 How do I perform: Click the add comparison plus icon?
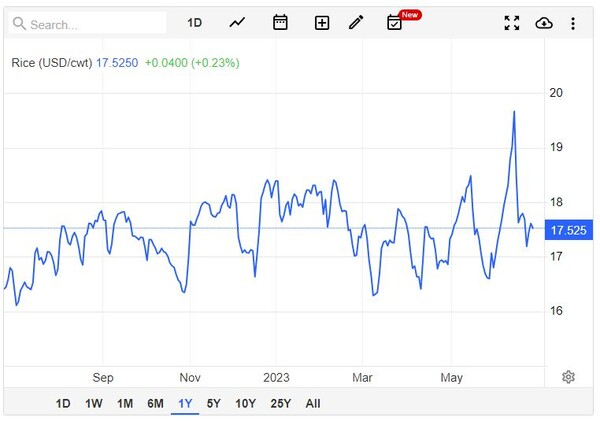[x=322, y=22]
